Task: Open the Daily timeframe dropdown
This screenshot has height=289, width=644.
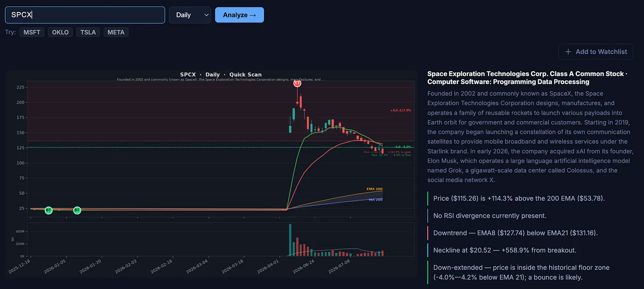Action: pos(190,15)
